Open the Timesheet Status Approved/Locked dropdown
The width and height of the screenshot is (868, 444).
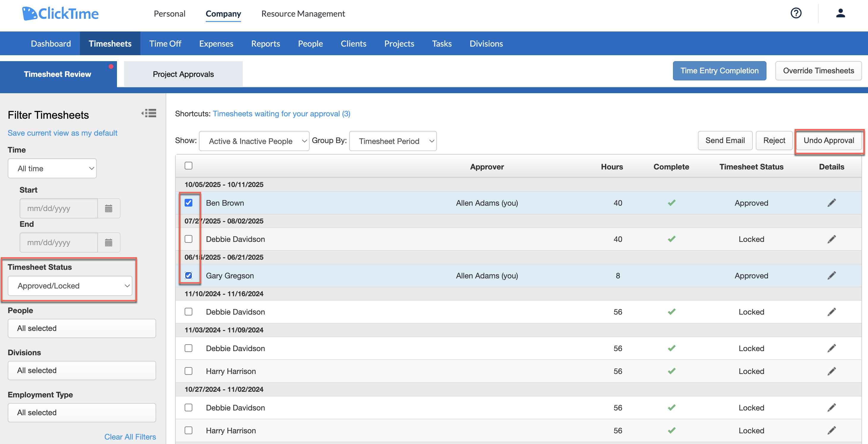(70, 286)
